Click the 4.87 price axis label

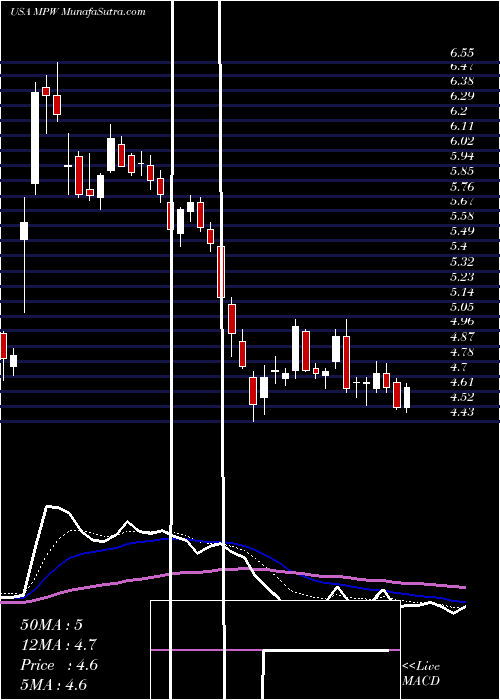462,337
